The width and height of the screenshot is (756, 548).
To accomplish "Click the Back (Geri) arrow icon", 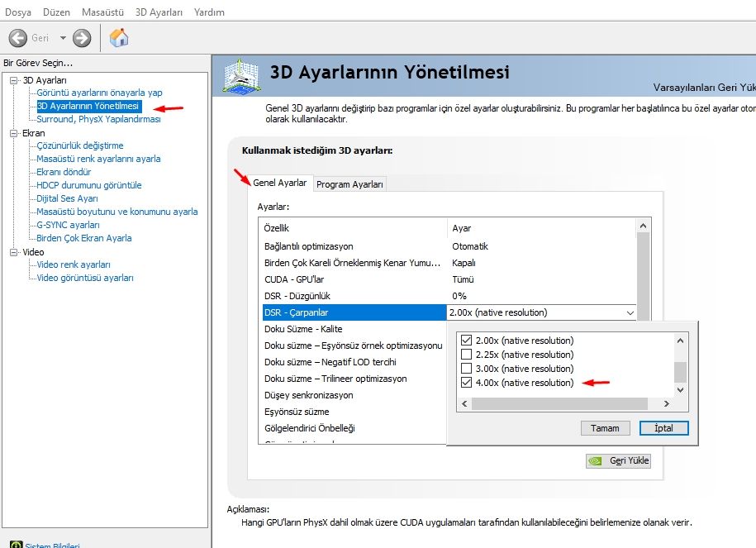I will pos(18,38).
